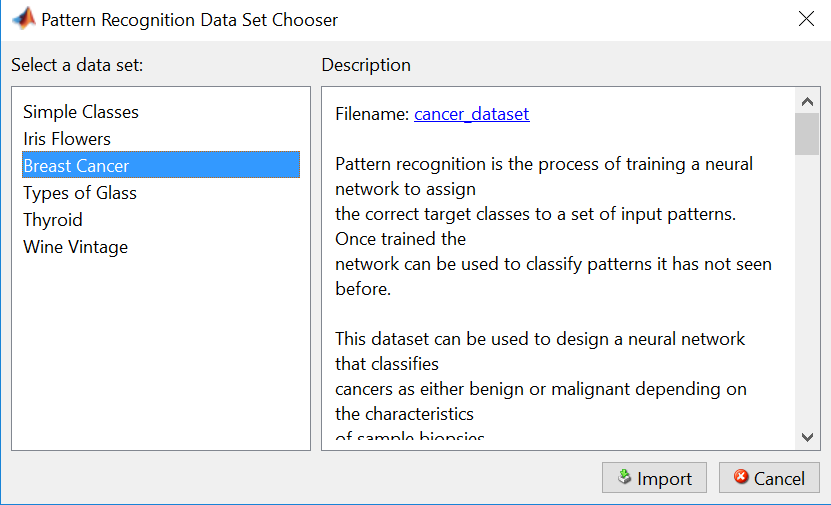831x505 pixels.
Task: Click the description scrollbar up arrow
Action: (x=807, y=100)
